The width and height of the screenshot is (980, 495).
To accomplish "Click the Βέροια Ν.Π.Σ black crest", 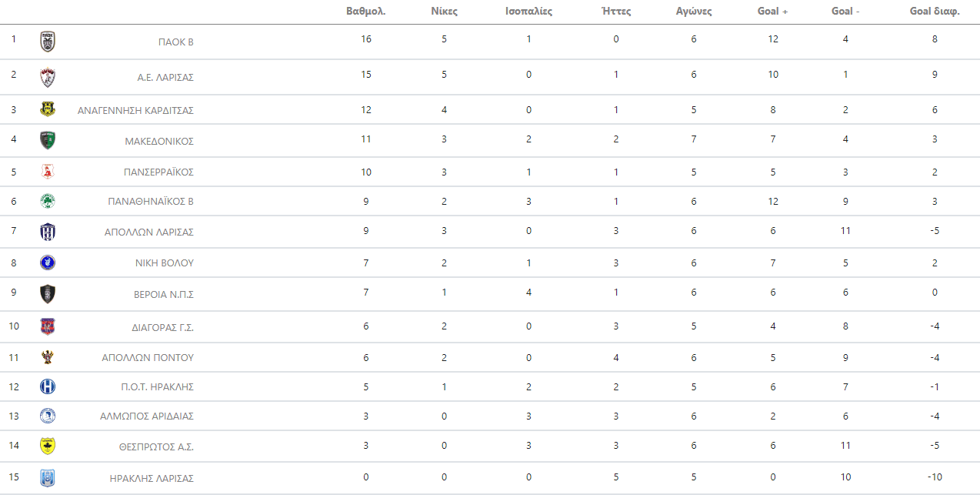I will pos(48,294).
